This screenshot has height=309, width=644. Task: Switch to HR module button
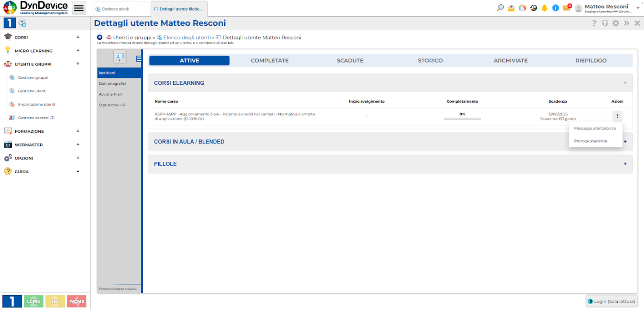(55, 301)
